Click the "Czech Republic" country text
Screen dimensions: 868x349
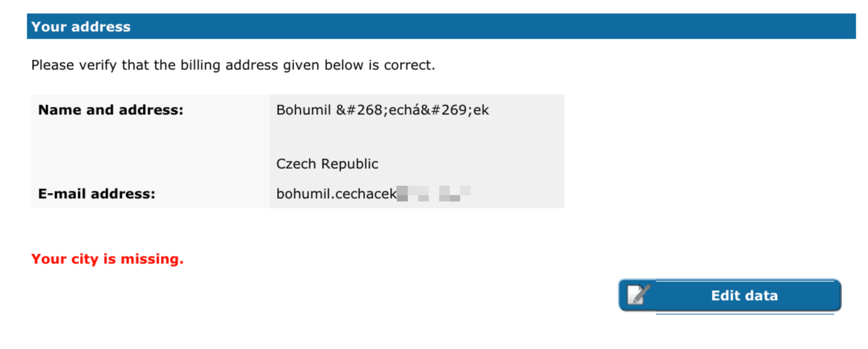pos(327,164)
